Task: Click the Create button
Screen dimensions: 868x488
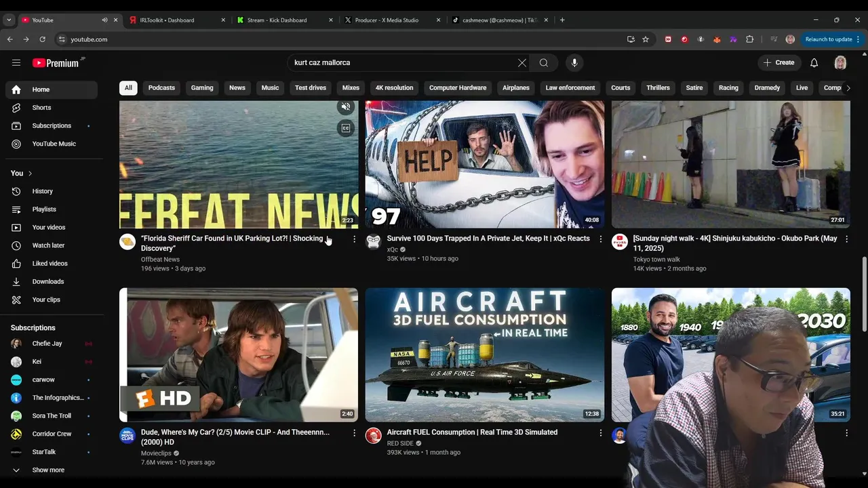Action: coord(778,62)
